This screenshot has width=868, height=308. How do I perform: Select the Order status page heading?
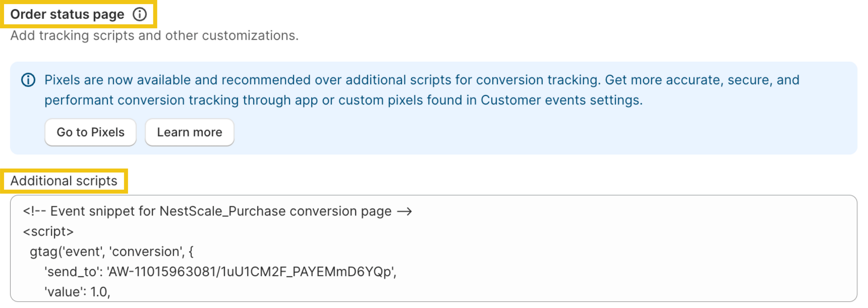pos(68,14)
